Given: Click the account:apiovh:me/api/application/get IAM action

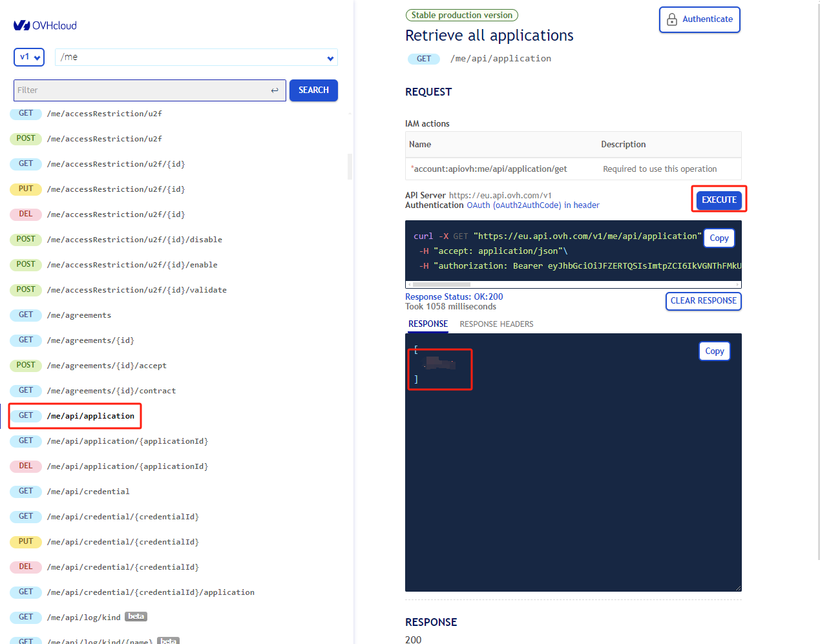Looking at the screenshot, I should 489,169.
